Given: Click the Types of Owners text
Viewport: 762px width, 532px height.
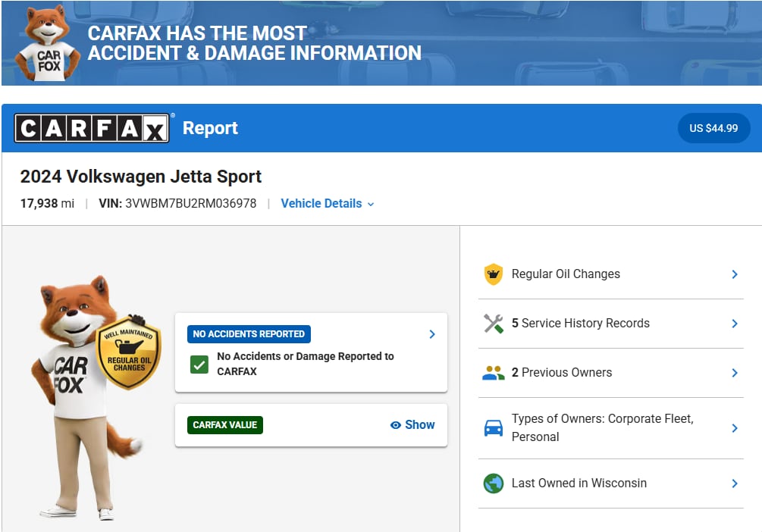Looking at the screenshot, I should tap(603, 428).
